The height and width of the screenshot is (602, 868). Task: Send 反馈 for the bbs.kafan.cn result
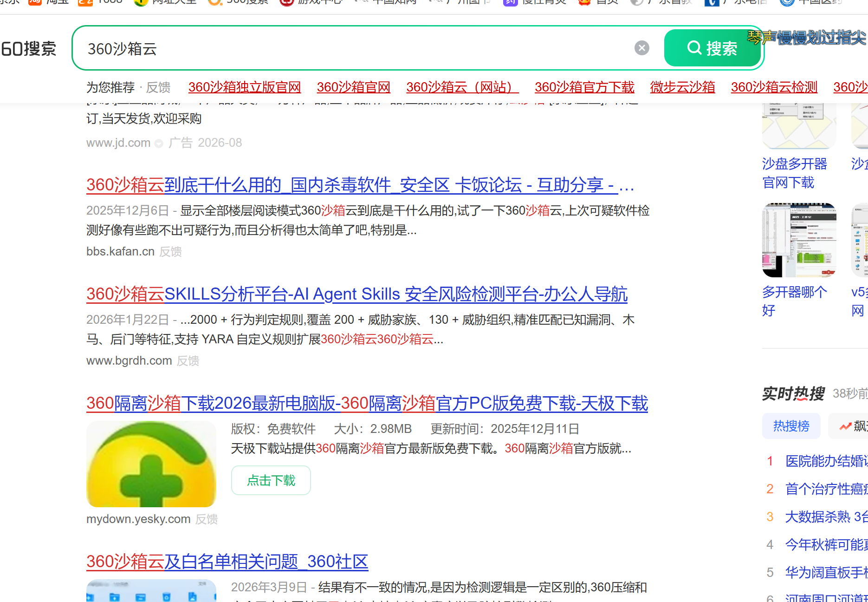pos(170,251)
